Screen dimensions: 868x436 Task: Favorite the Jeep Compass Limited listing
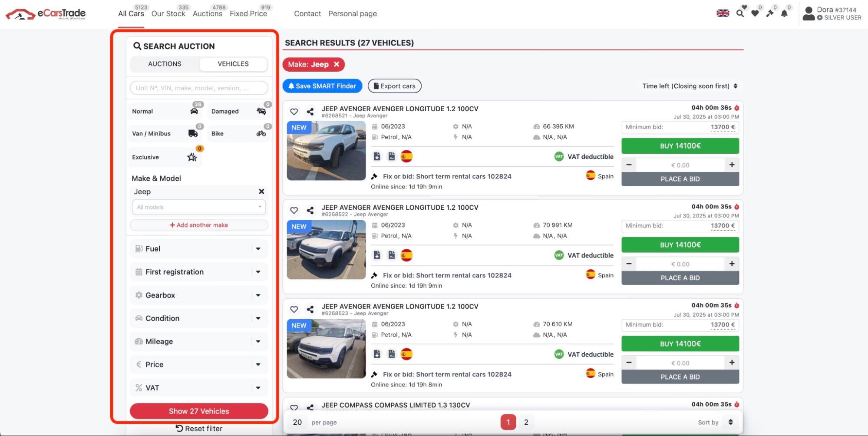(294, 408)
